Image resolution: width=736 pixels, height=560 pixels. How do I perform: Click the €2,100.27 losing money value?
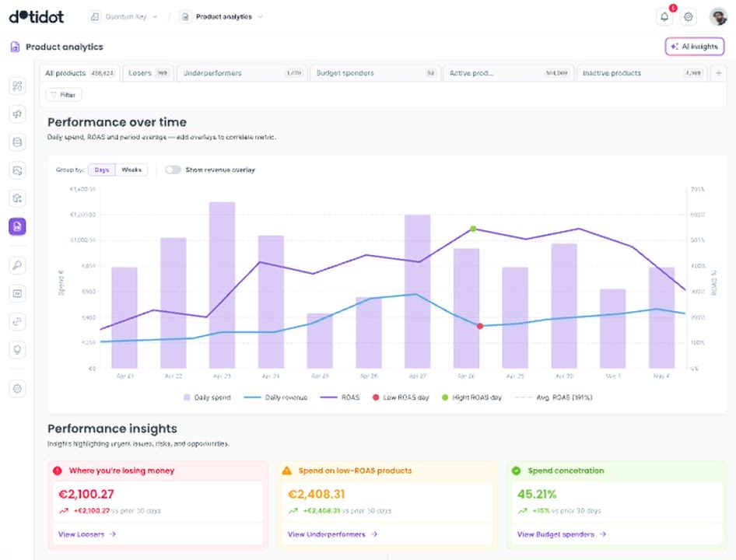[x=86, y=495]
